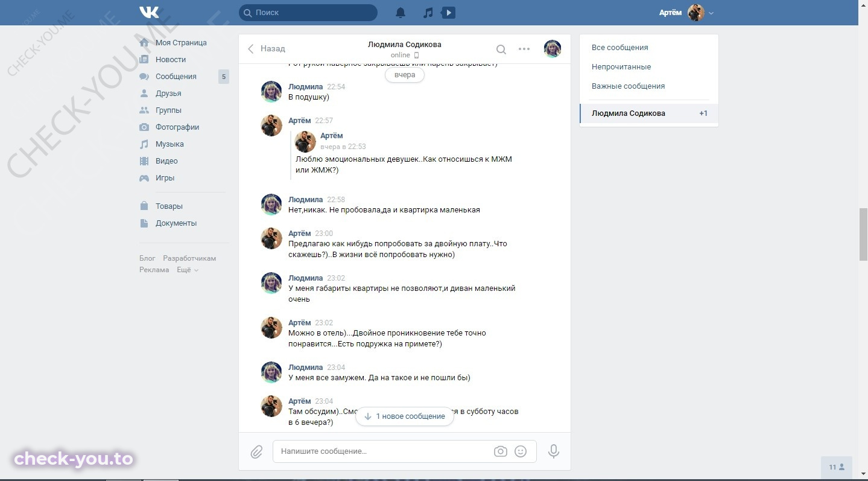Click the вчера date pill

click(405, 75)
